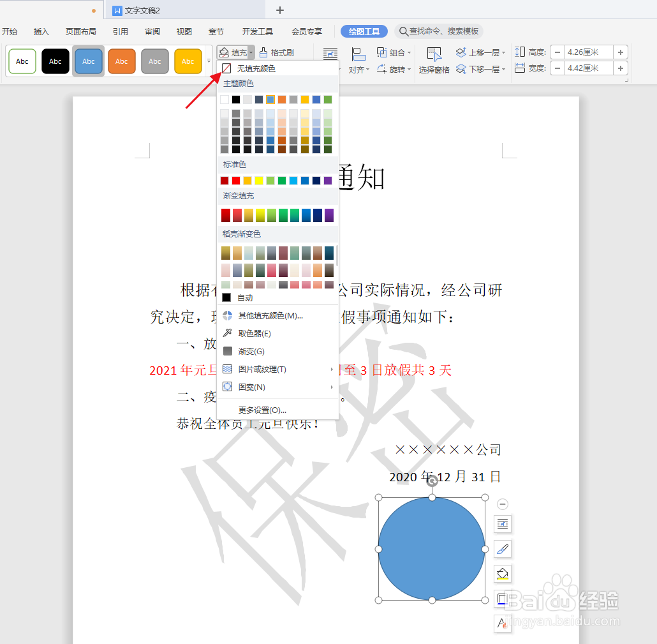Click the 上移一层 bring forward icon

(x=461, y=52)
